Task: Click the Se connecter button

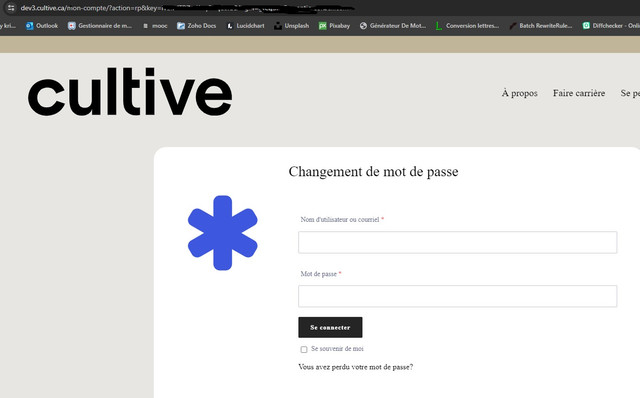Action: [x=330, y=327]
